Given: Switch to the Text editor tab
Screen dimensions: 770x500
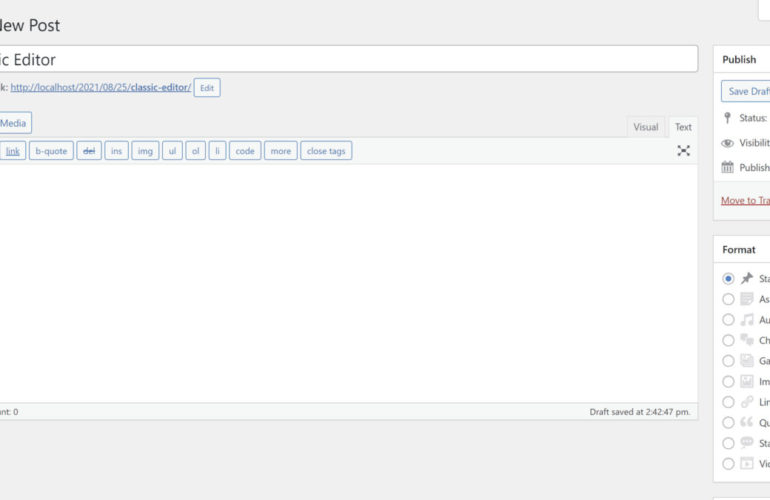Looking at the screenshot, I should (683, 127).
